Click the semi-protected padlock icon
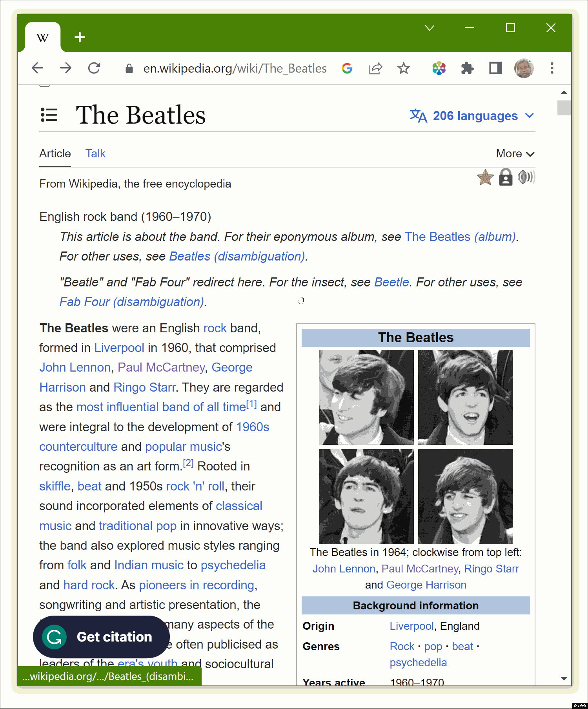 tap(506, 177)
